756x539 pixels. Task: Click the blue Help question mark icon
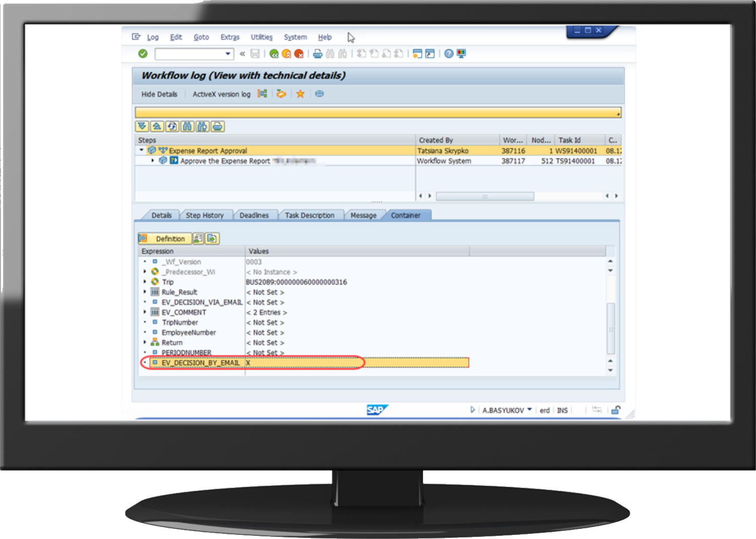[x=449, y=53]
